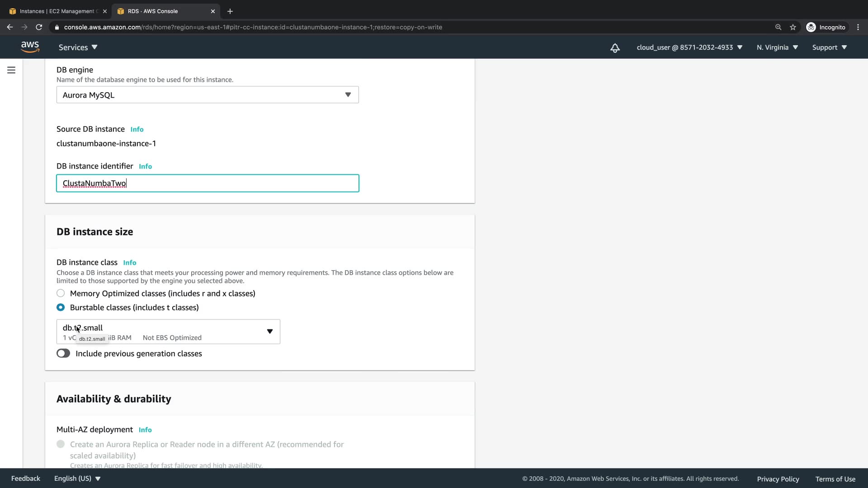Image resolution: width=868 pixels, height=488 pixels.
Task: Switch to the EC2 Management Instances tab
Action: [57, 11]
